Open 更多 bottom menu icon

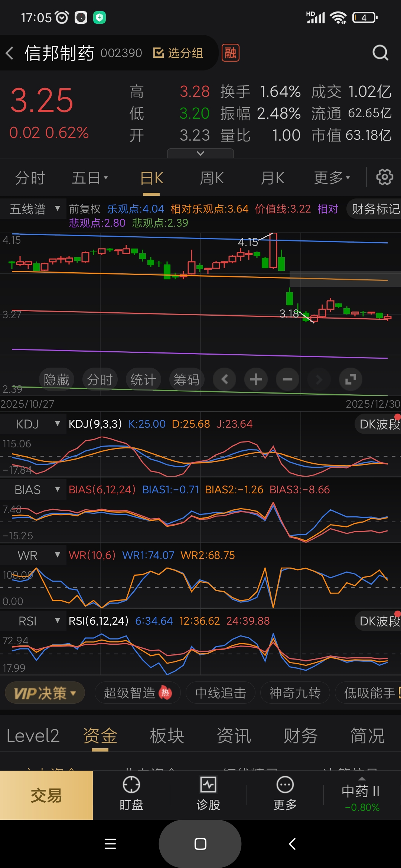pos(285,793)
